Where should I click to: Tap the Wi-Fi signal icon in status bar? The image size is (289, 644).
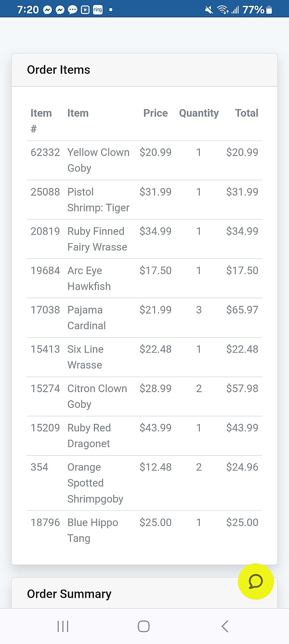[x=223, y=10]
